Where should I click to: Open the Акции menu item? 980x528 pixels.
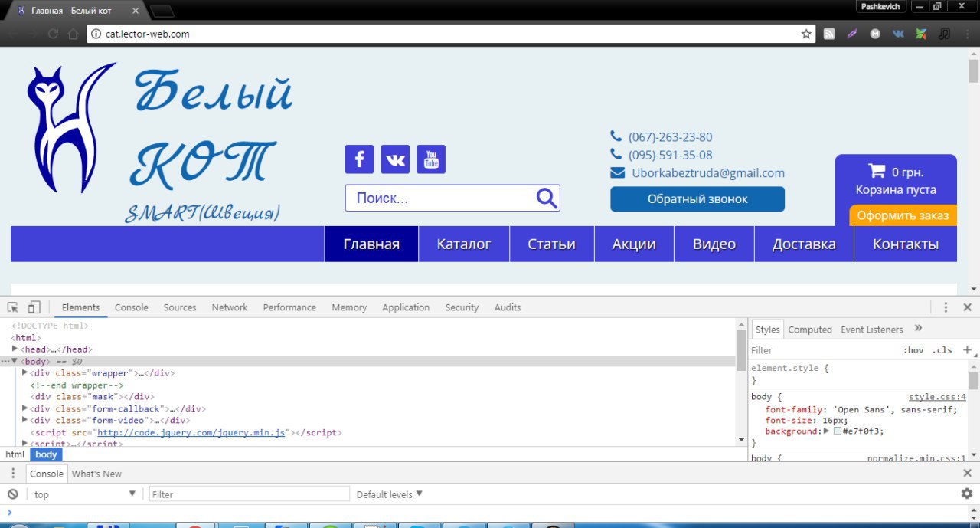634,244
